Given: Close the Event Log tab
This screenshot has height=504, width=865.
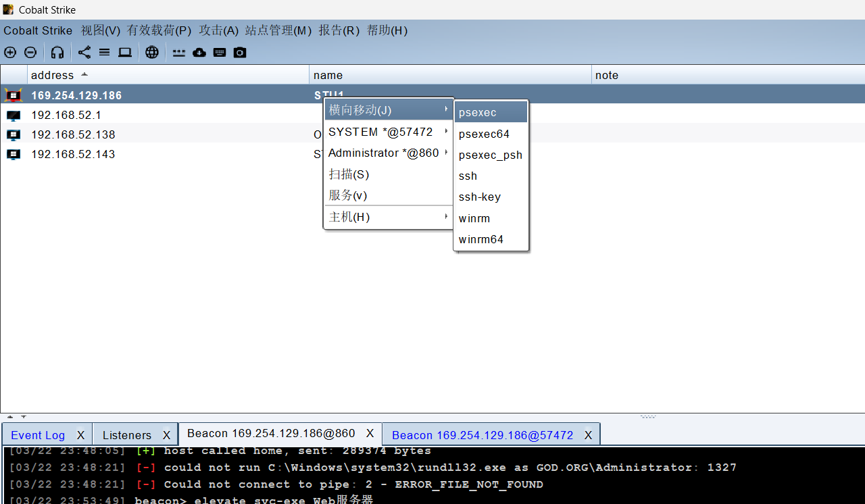Looking at the screenshot, I should pyautogui.click(x=81, y=435).
